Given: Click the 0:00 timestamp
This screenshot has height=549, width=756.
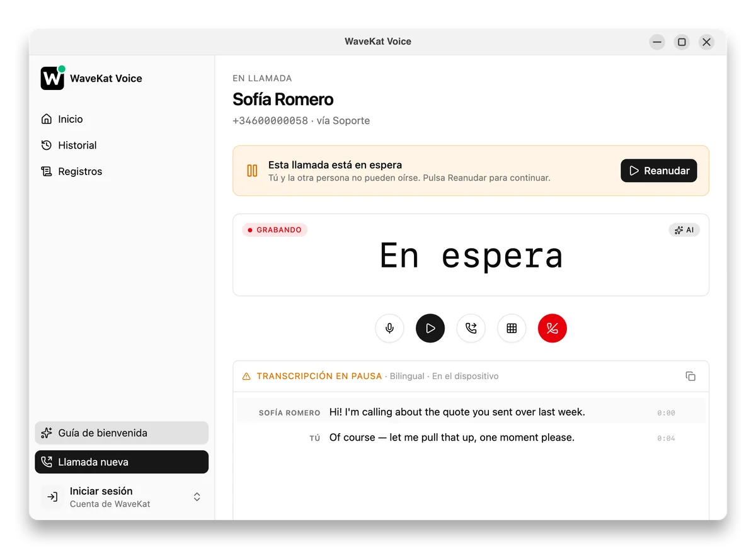Looking at the screenshot, I should [x=666, y=413].
